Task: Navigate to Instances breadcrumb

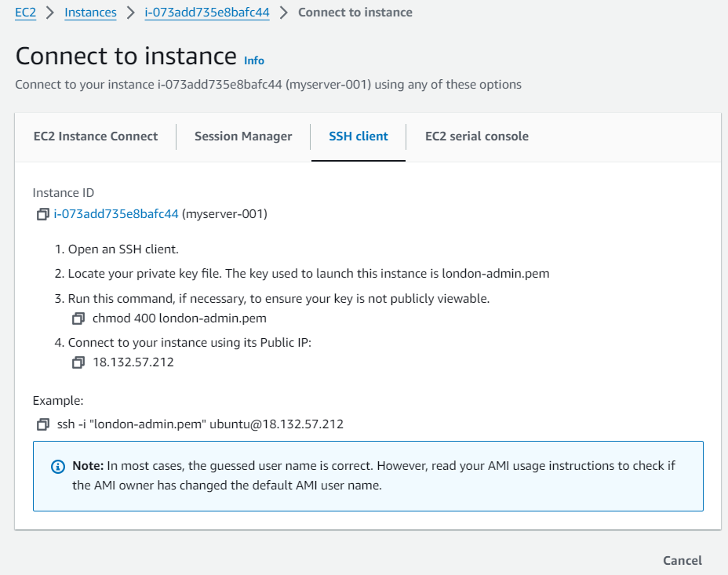Action: 90,13
